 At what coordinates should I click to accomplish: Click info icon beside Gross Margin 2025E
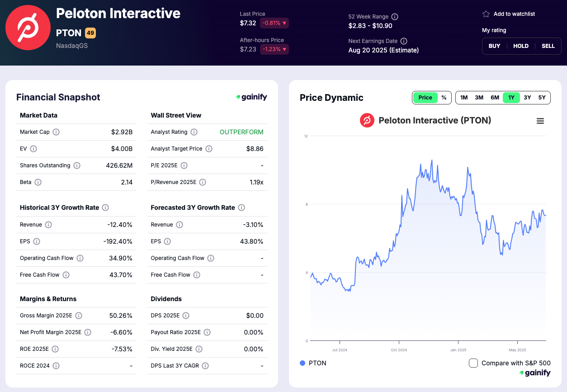pos(79,316)
